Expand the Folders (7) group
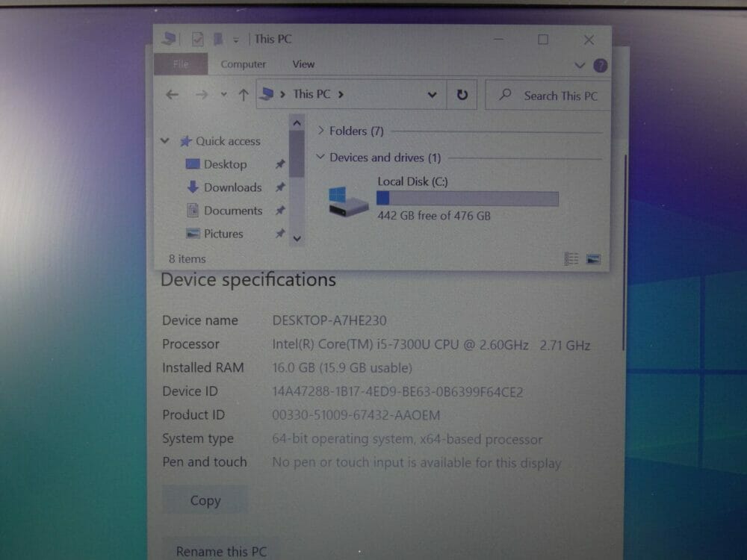The width and height of the screenshot is (747, 560). (321, 131)
